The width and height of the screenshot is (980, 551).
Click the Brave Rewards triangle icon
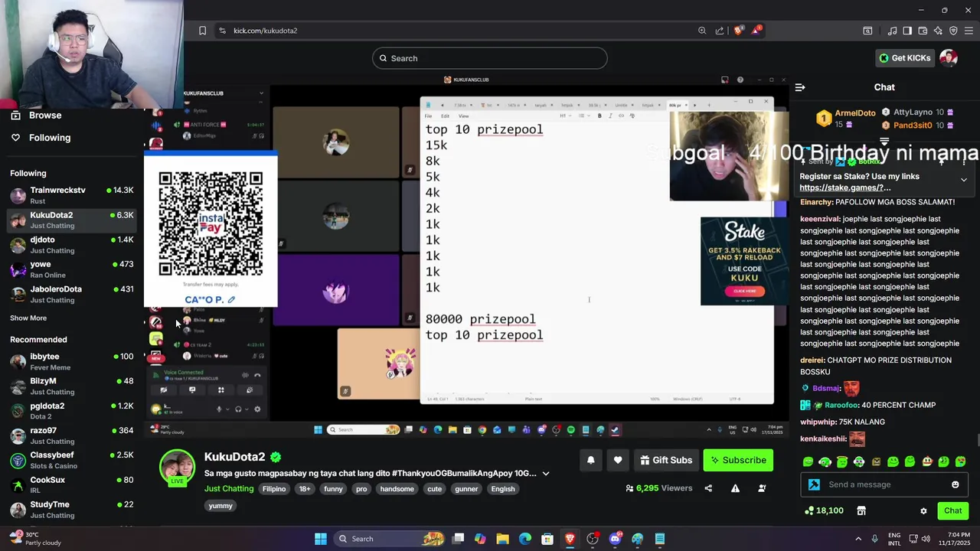pos(756,31)
